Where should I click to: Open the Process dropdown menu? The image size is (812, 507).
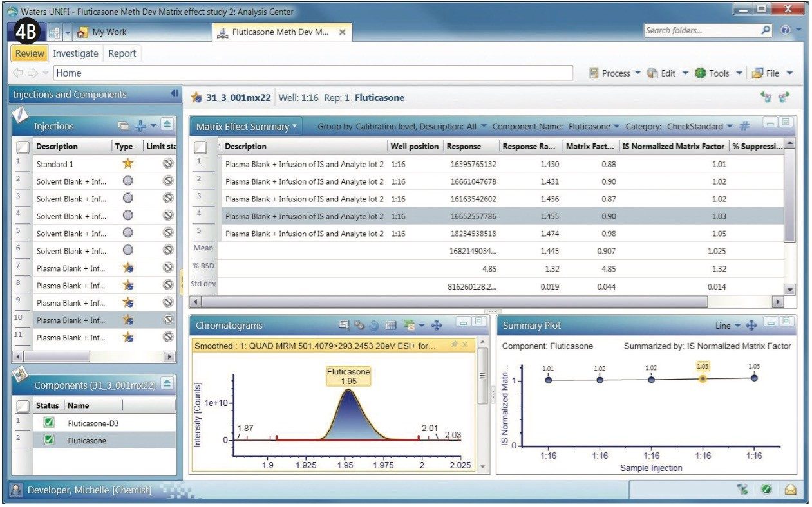(615, 73)
